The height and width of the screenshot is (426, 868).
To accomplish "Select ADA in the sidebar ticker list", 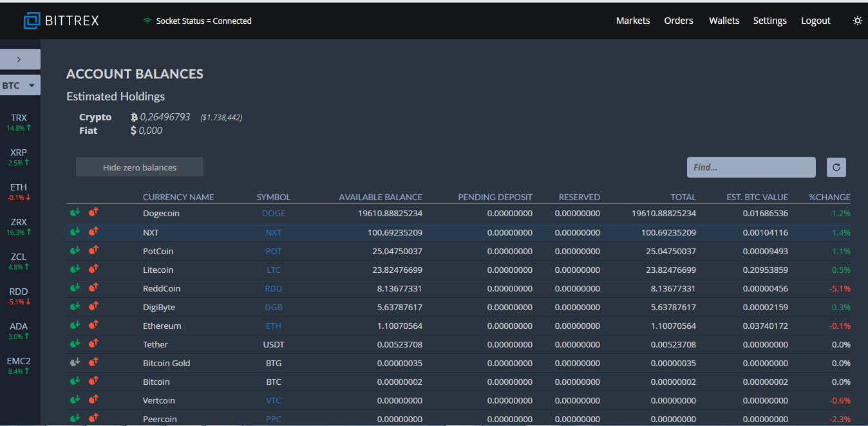I will pyautogui.click(x=19, y=331).
